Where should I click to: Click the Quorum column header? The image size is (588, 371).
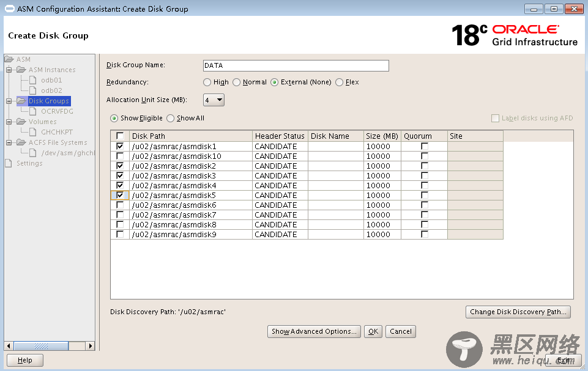pos(424,136)
